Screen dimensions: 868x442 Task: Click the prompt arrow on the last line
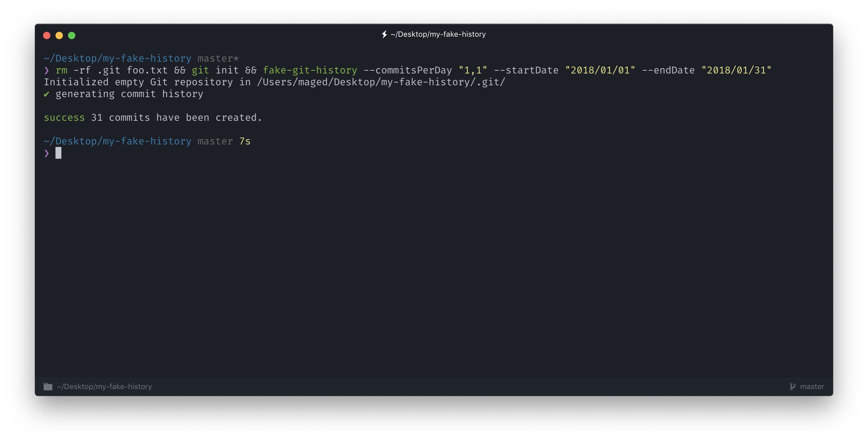tap(46, 153)
